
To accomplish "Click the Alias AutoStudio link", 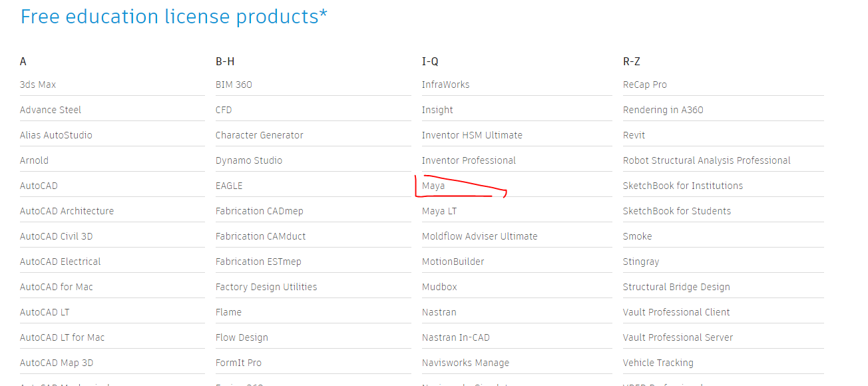I will click(x=56, y=135).
